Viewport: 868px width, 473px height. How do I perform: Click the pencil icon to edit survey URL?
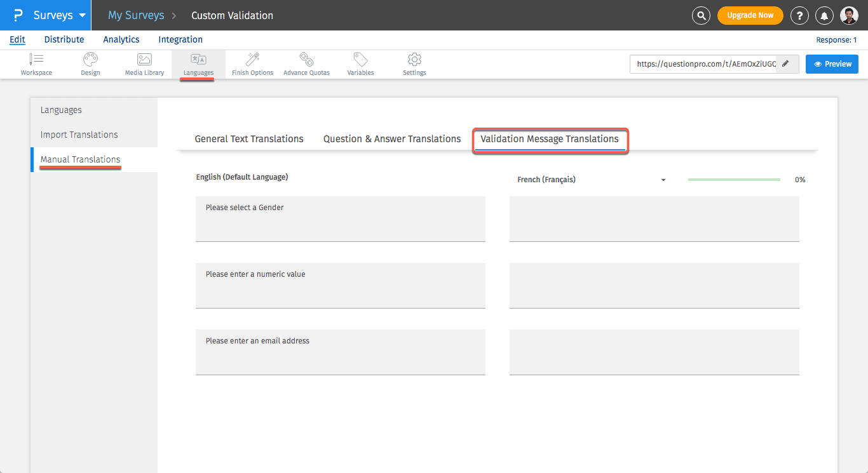[x=787, y=64]
